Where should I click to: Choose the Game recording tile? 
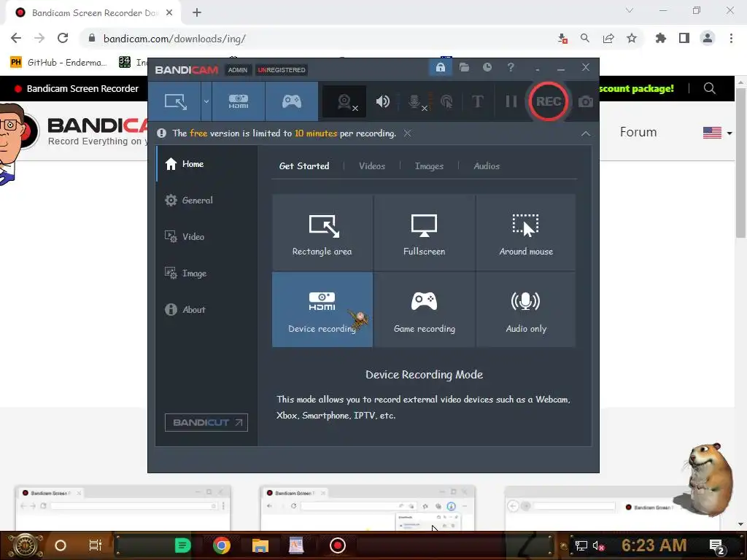point(424,309)
